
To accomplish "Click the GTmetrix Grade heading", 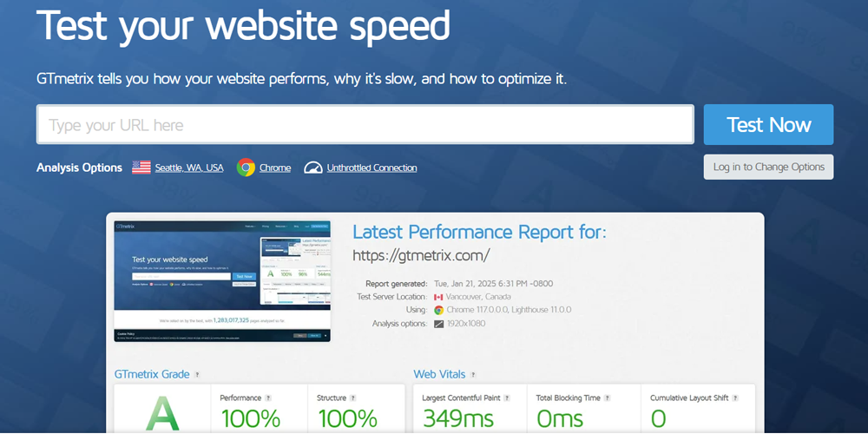I will [x=152, y=375].
